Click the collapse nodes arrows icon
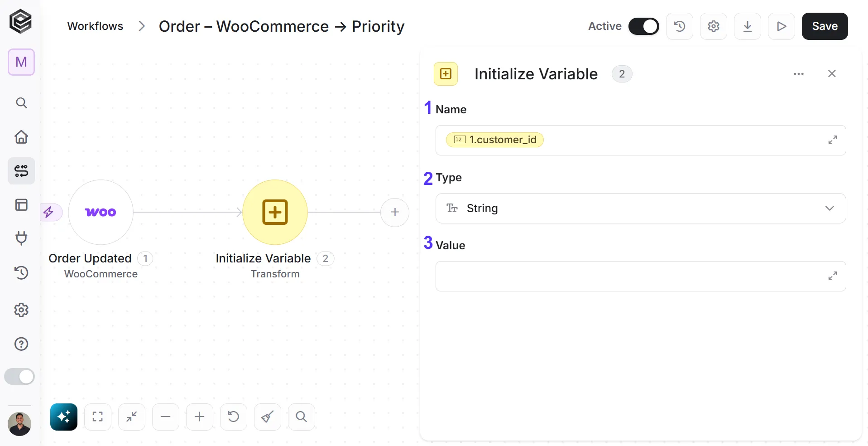Image resolution: width=868 pixels, height=446 pixels. 132,417
